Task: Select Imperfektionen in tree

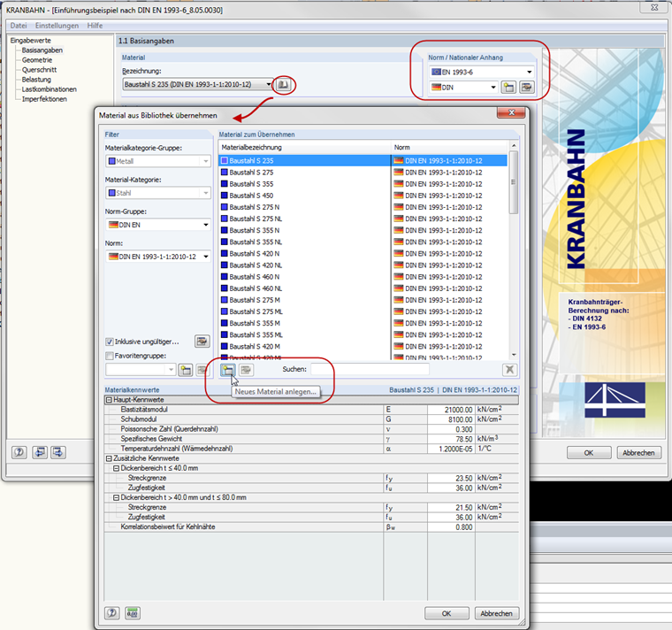Action: 44,99
